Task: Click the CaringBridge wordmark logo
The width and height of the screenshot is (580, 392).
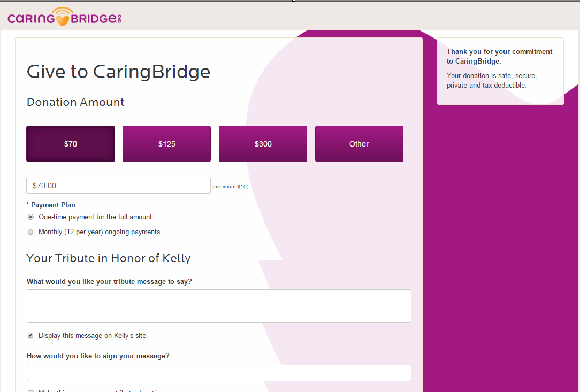Action: pyautogui.click(x=65, y=17)
